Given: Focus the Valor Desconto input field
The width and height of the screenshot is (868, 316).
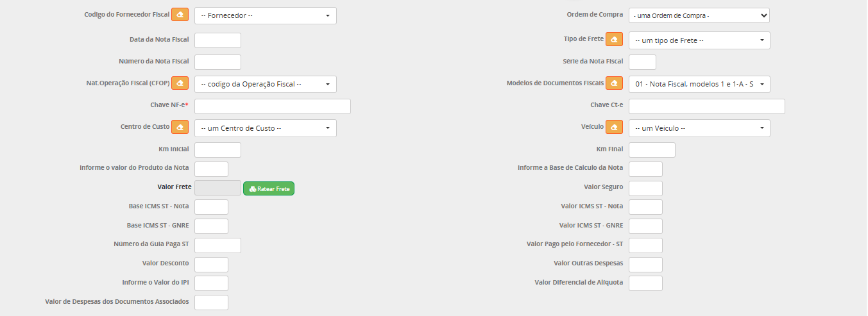Looking at the screenshot, I should [211, 264].
